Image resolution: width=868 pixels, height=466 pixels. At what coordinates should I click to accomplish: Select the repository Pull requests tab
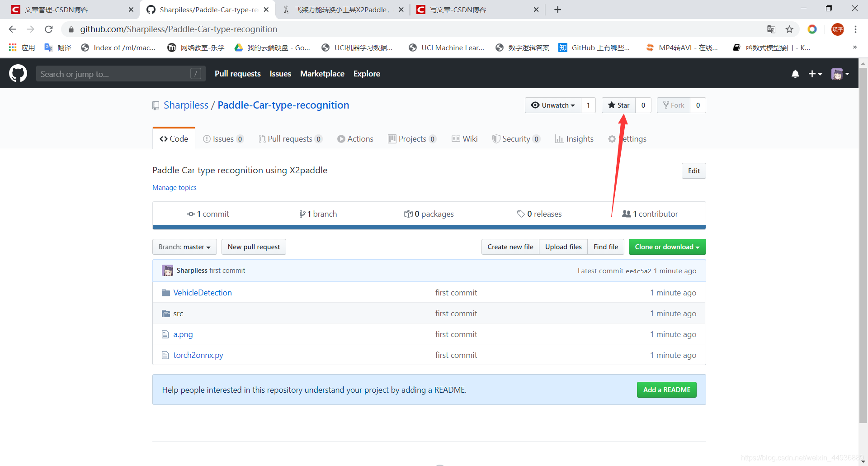[x=290, y=139]
